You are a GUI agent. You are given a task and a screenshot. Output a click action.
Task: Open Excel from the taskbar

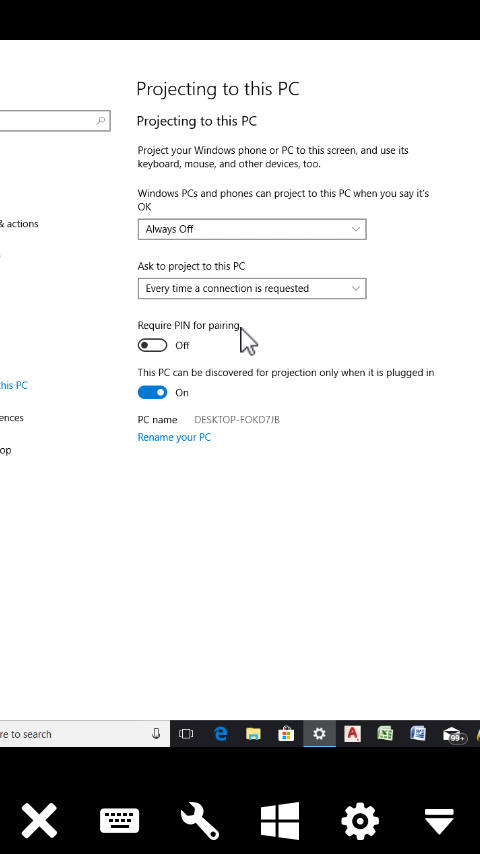click(x=385, y=734)
